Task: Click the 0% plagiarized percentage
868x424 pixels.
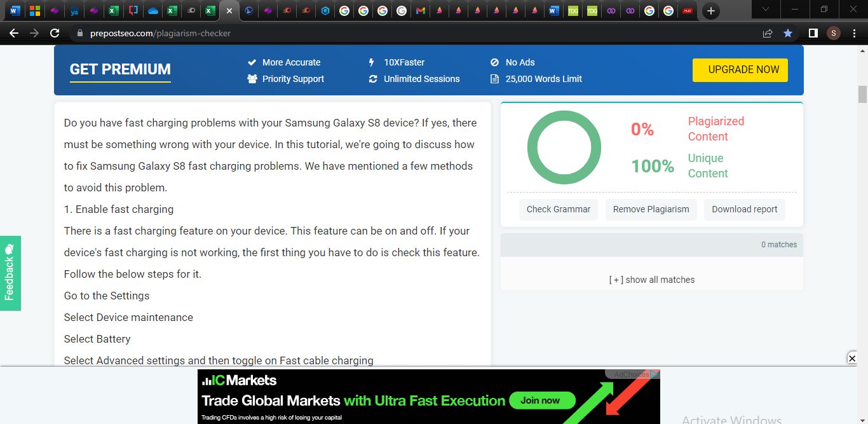Action: click(x=642, y=129)
